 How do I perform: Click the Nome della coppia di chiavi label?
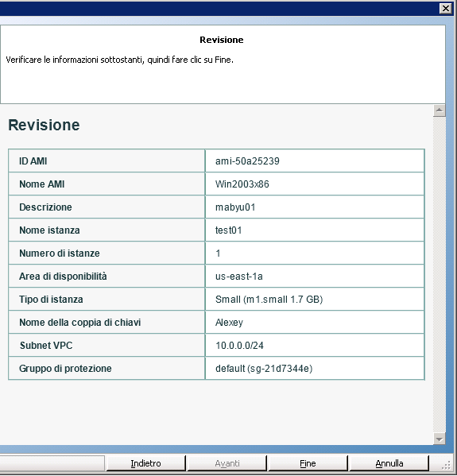tap(79, 323)
